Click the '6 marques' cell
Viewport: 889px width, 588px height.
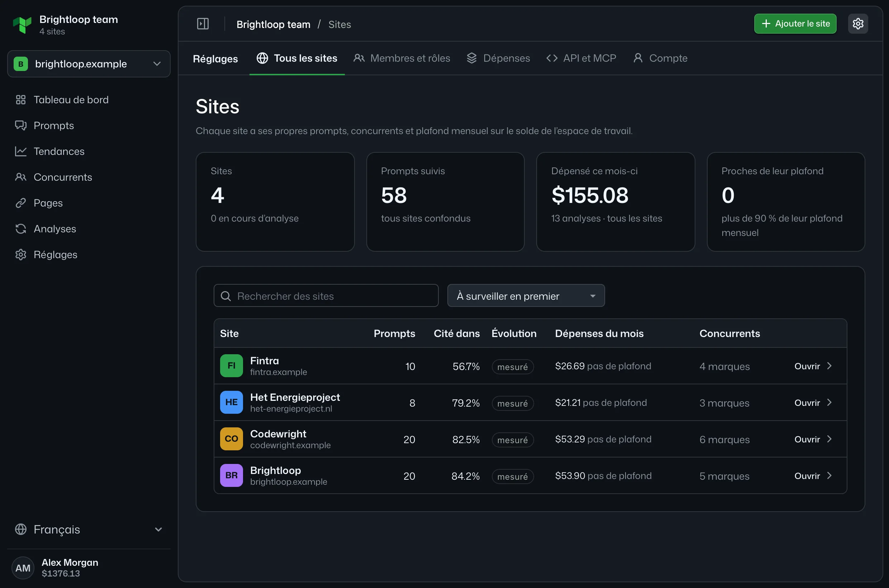(724, 440)
